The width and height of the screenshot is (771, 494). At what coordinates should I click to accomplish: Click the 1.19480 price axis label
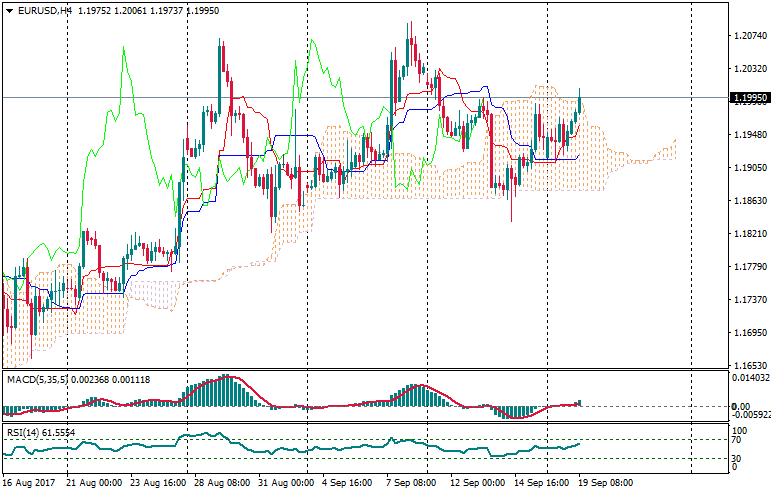pyautogui.click(x=749, y=135)
